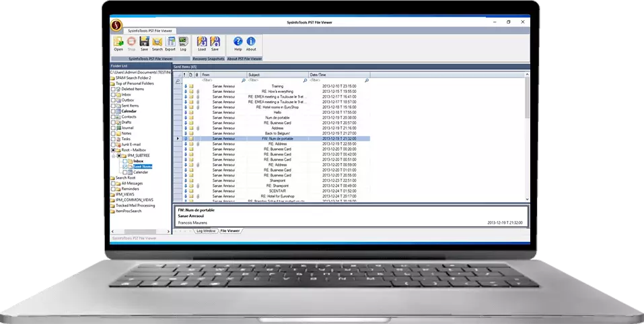Check the Journal folder checkbox

[113, 128]
